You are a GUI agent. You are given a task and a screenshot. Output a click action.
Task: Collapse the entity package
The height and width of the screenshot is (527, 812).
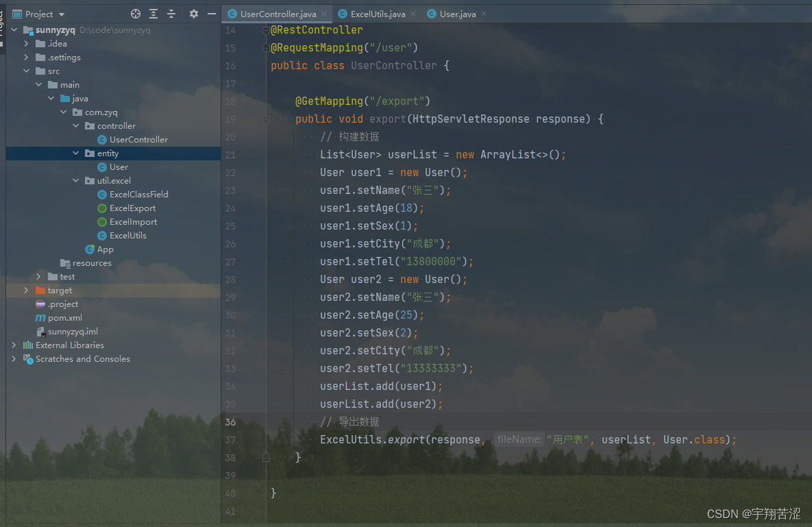pos(76,154)
